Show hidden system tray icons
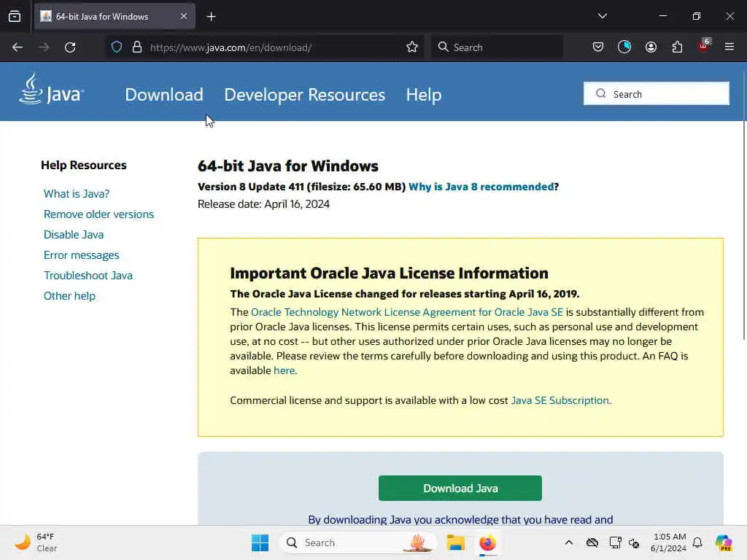The height and width of the screenshot is (560, 747). [569, 542]
